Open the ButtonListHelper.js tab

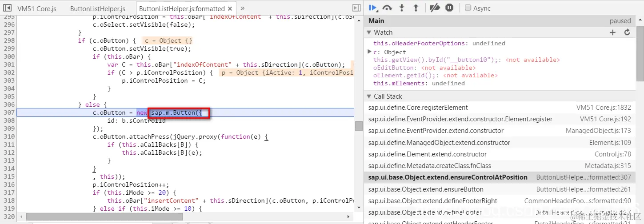click(x=98, y=8)
